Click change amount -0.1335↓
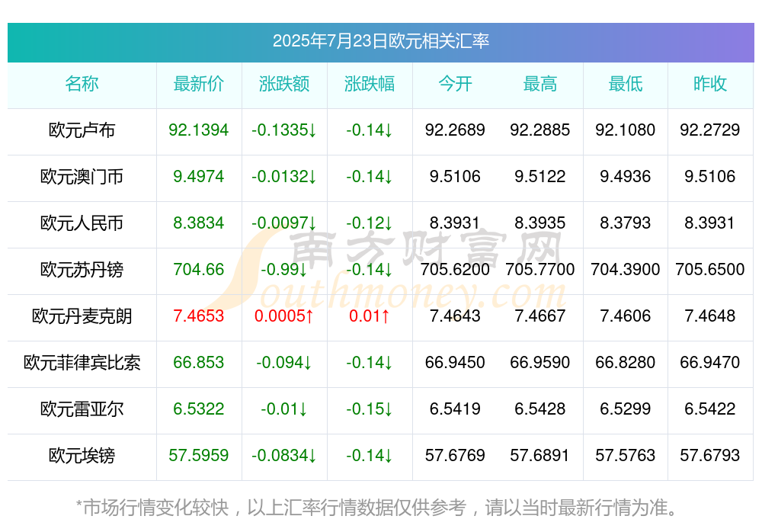This screenshot has height=532, width=762. tap(283, 130)
